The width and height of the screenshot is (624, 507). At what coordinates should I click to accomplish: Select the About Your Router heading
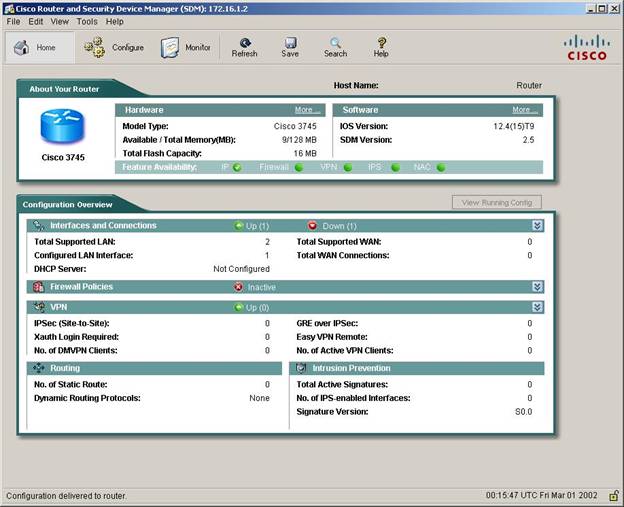coord(64,89)
